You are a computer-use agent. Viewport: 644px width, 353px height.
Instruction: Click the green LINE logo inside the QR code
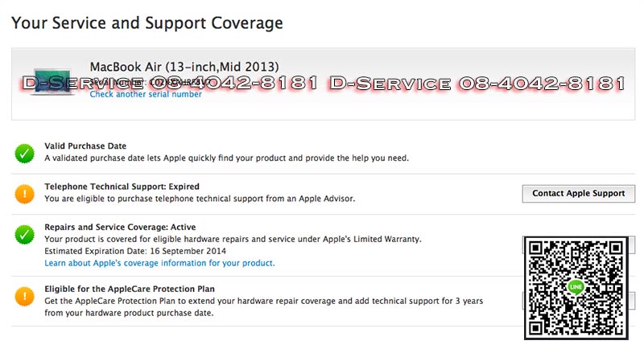[575, 287]
